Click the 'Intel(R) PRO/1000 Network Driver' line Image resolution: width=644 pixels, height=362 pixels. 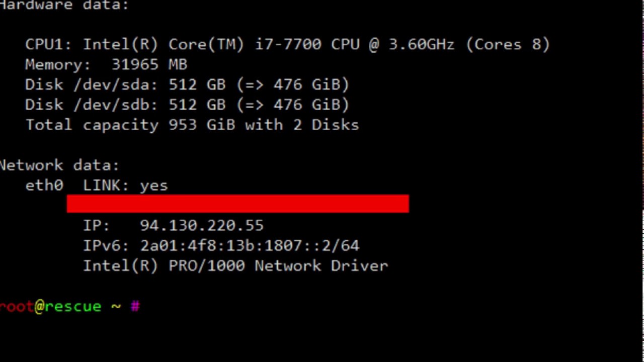point(235,266)
